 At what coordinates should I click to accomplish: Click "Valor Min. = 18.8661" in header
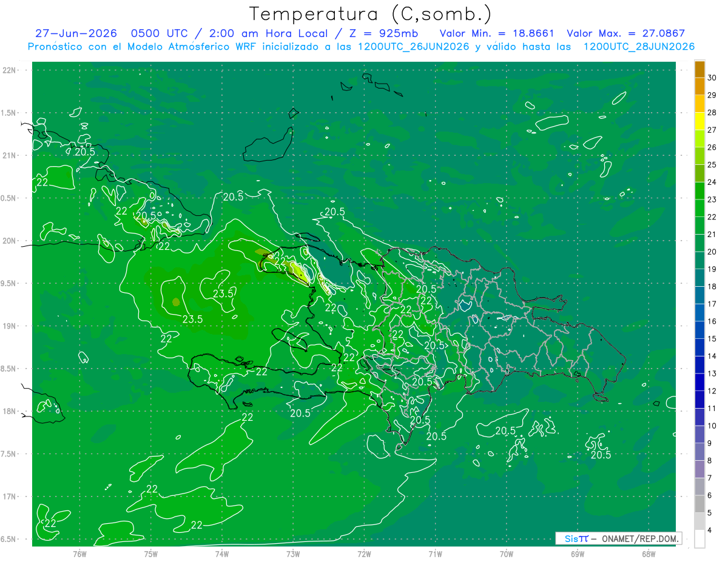(x=497, y=33)
